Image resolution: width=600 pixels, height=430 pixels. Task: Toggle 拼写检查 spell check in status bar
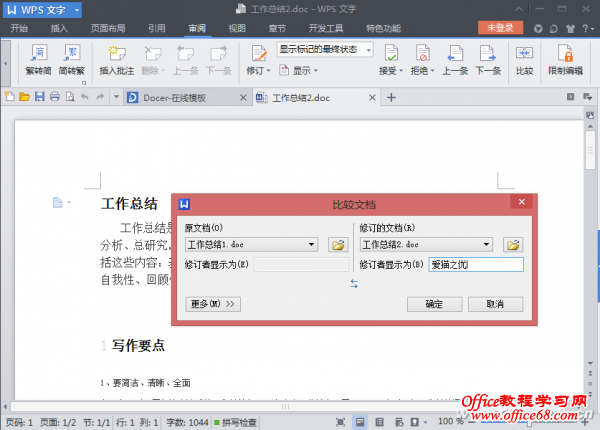(x=235, y=422)
